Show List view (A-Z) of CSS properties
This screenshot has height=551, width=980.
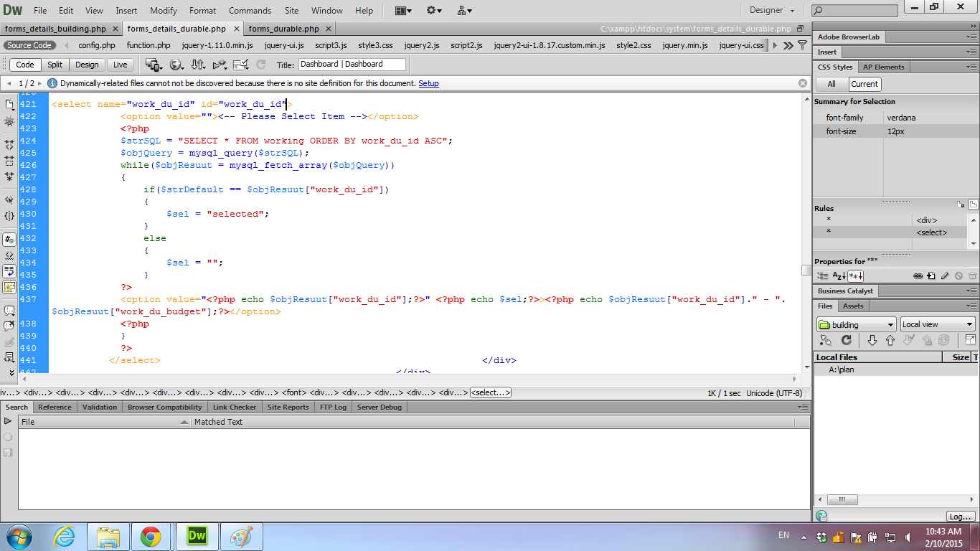(838, 275)
